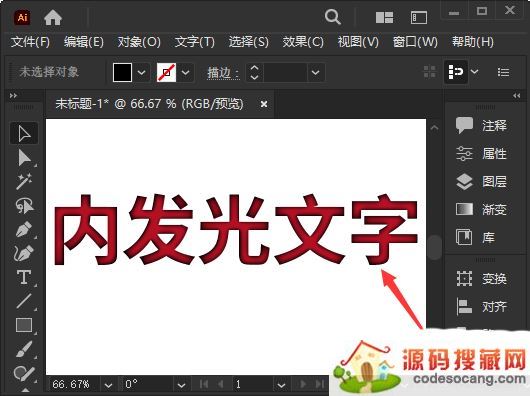
Task: Open the rotation angle 0° dropdown
Action: (x=181, y=385)
